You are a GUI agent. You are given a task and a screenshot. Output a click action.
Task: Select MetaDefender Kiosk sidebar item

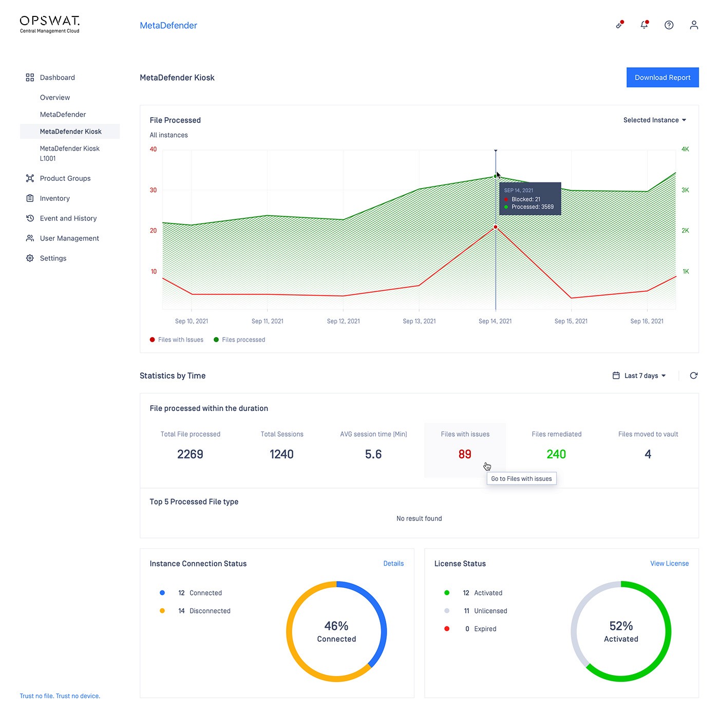70,132
